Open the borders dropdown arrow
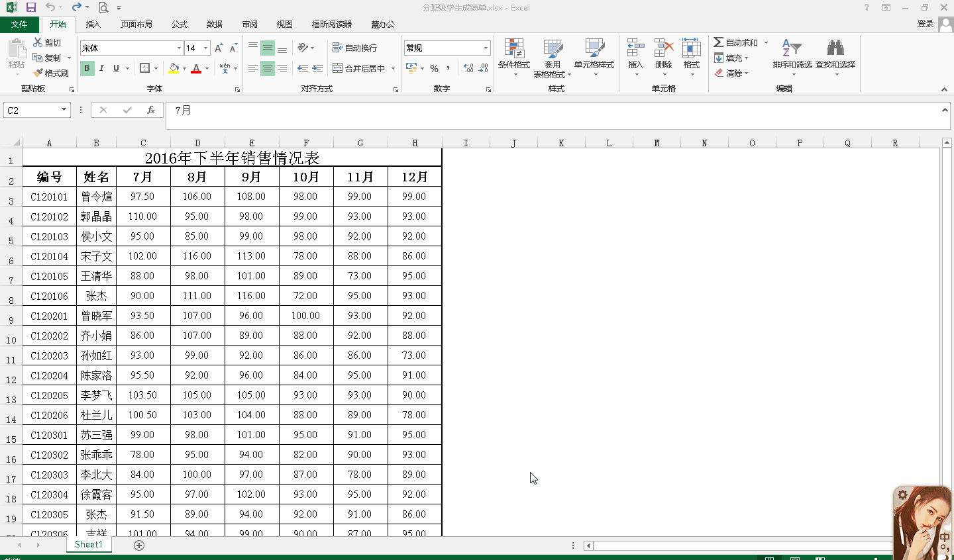This screenshot has height=560, width=954. click(x=156, y=68)
